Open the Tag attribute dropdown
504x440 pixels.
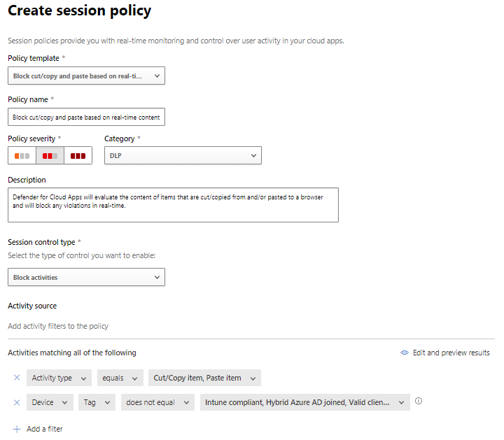pos(97,402)
